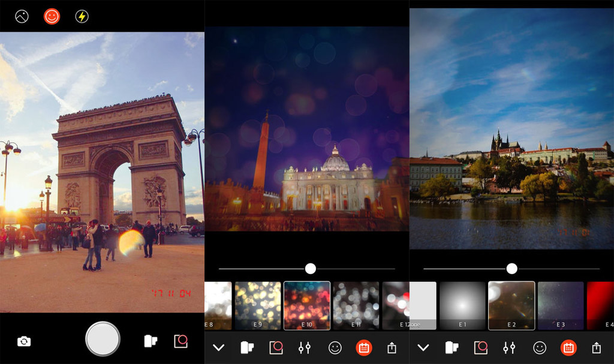Tap the round exposure icon at top left
614x364 pixels.
pyautogui.click(x=22, y=16)
